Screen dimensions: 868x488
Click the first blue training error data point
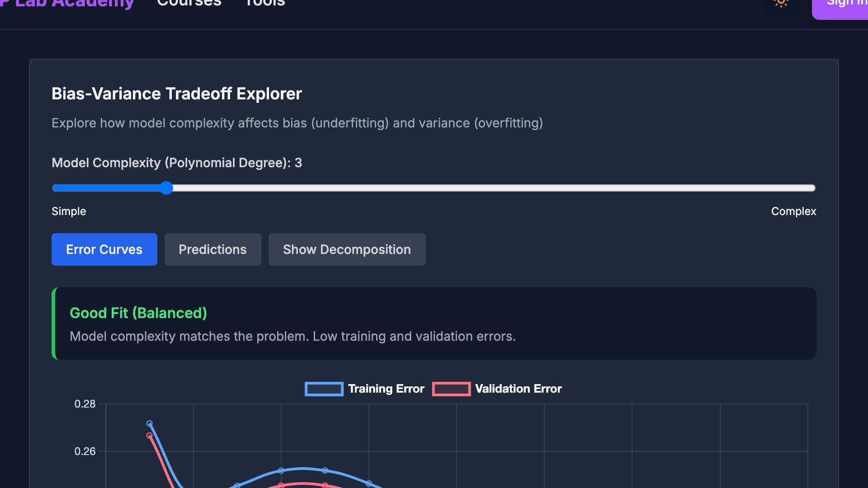[x=150, y=424]
